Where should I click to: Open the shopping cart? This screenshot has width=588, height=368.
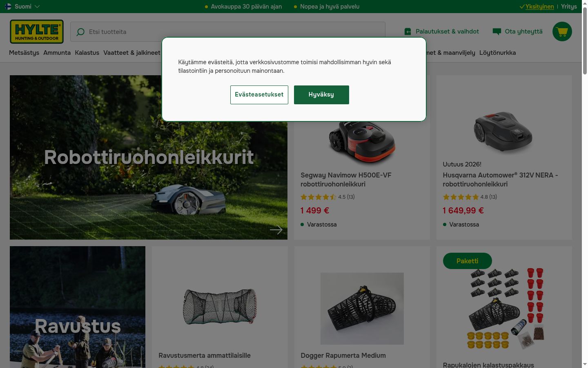pos(562,31)
